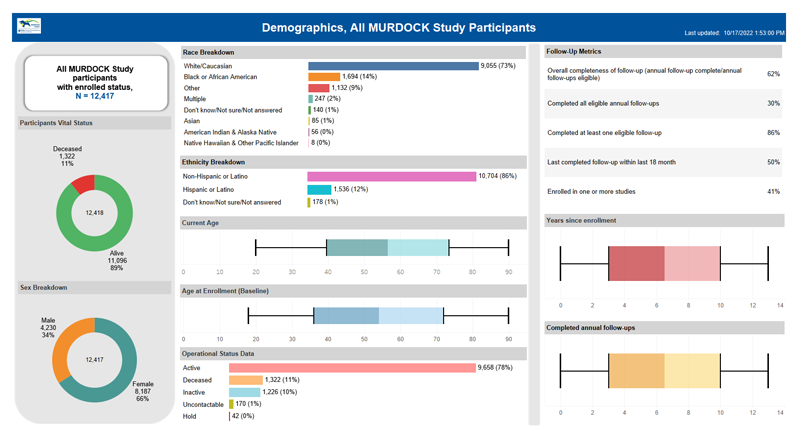Click the 'Male 4,230 34%' donut label
Image resolution: width=800 pixels, height=437 pixels.
point(48,328)
